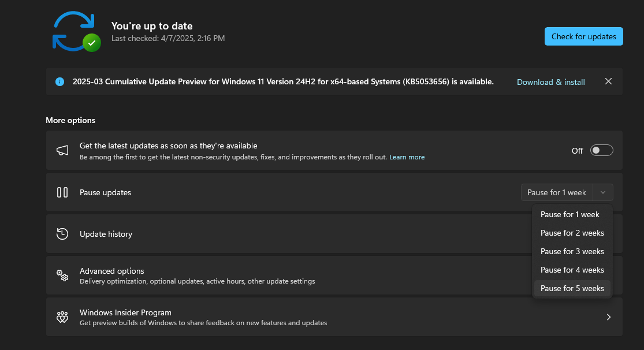
Task: Select Pause for 5 weeks
Action: point(572,288)
